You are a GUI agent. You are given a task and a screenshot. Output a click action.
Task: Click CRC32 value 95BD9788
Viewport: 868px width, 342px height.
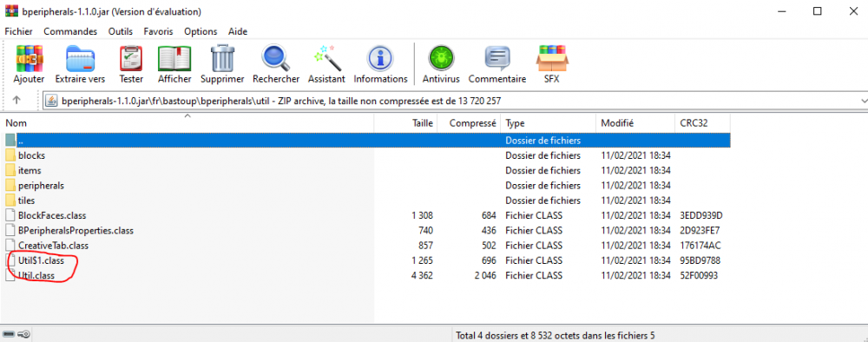pyautogui.click(x=700, y=260)
